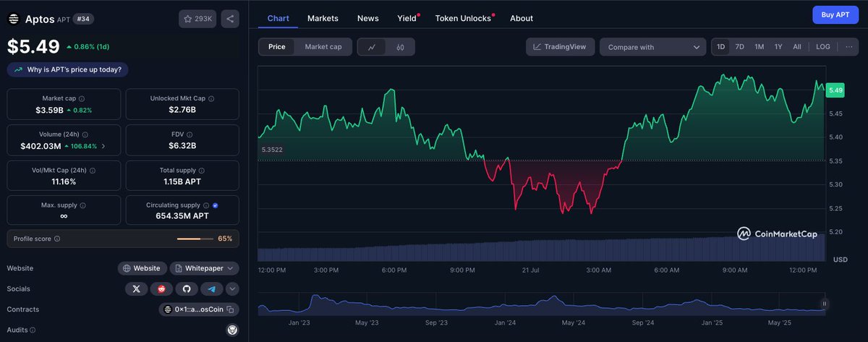Click the Aptos coin logo icon

(x=14, y=19)
